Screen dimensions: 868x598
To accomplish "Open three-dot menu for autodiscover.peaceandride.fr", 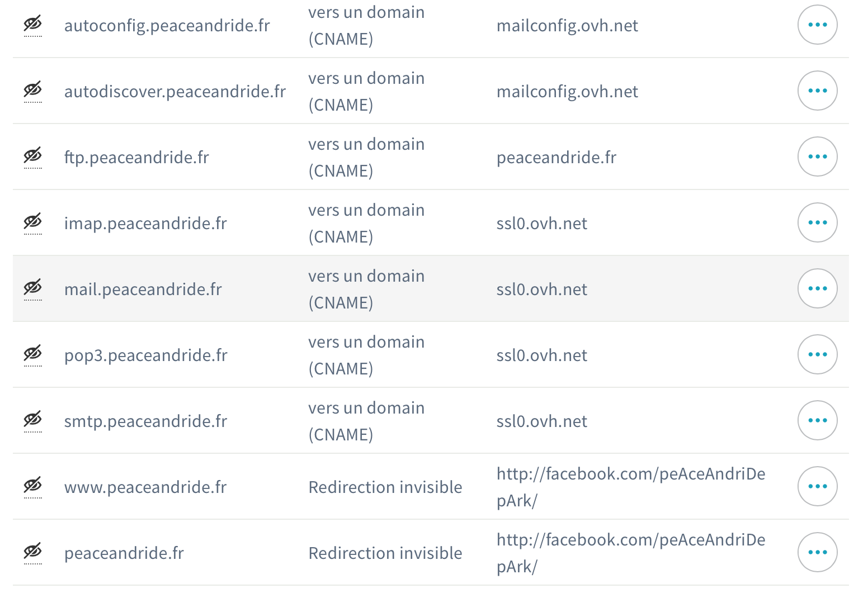I will [x=817, y=91].
